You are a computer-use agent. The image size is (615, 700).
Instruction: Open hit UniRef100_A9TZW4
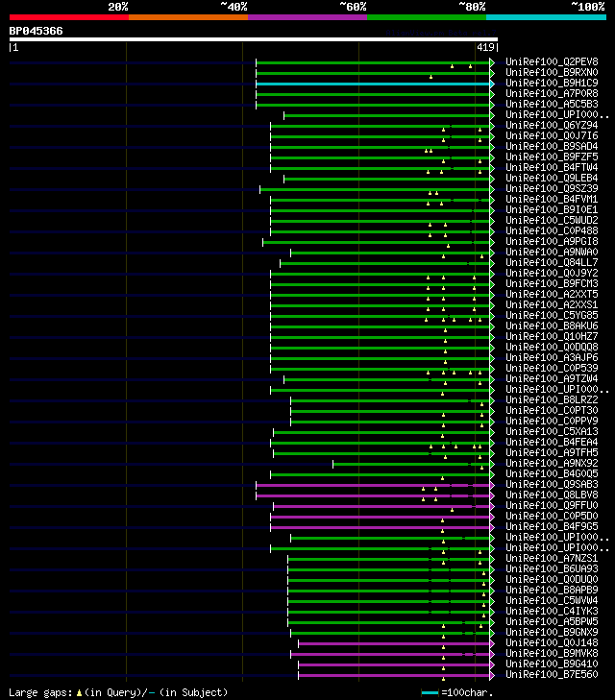click(552, 378)
